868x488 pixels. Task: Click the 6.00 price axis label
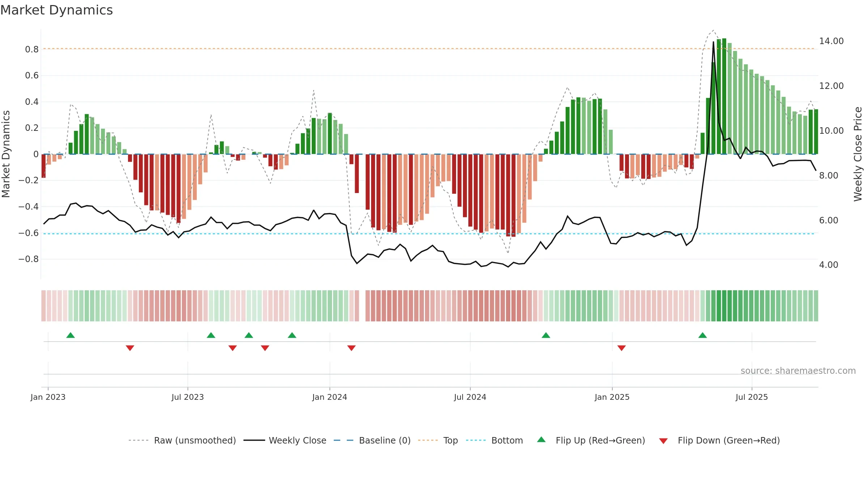coord(829,221)
